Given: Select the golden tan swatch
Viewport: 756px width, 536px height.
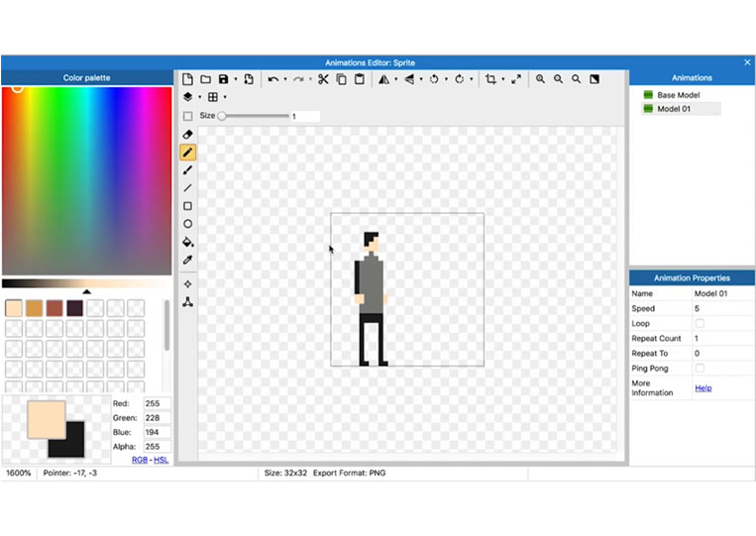Looking at the screenshot, I should click(34, 308).
